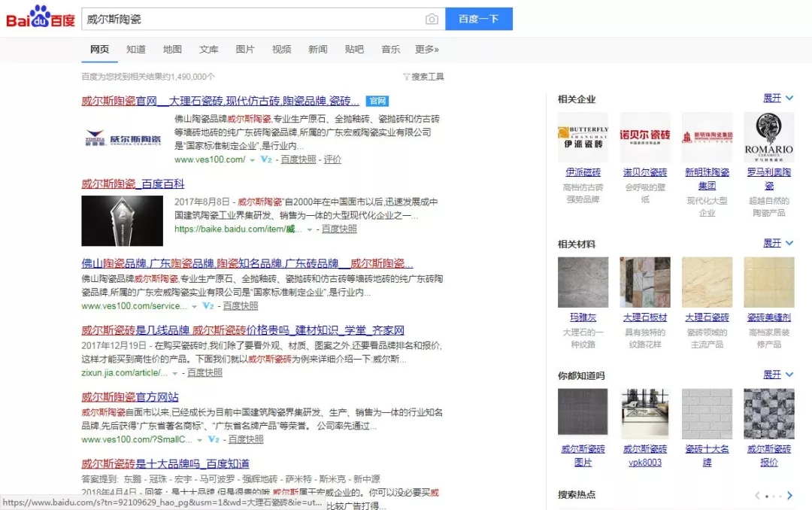
Task: Open the 威尔斯瓷砖 vpk8003 room image
Action: pyautogui.click(x=645, y=414)
